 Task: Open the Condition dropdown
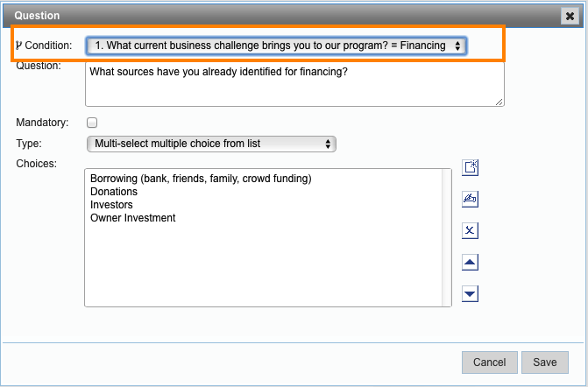276,46
